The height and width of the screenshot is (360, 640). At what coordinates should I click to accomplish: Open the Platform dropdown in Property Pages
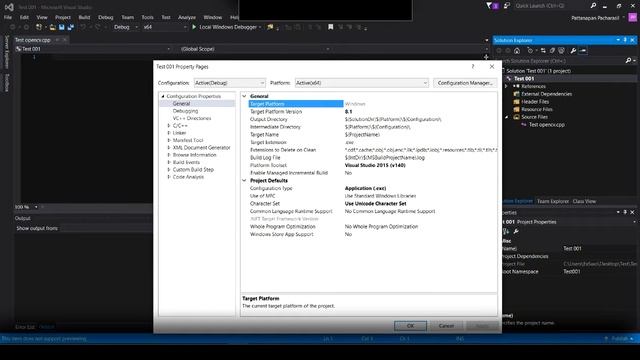[x=362, y=83]
